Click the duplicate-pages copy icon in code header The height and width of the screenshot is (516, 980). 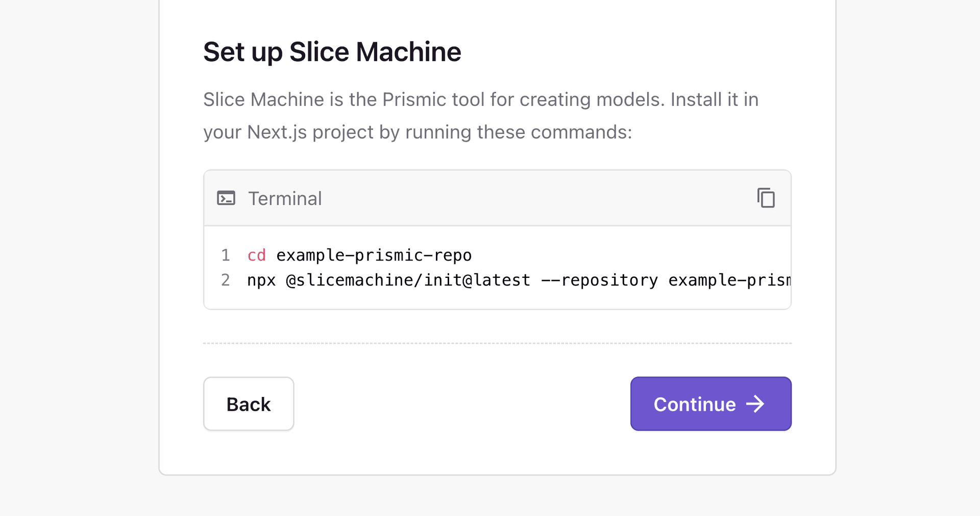(766, 198)
